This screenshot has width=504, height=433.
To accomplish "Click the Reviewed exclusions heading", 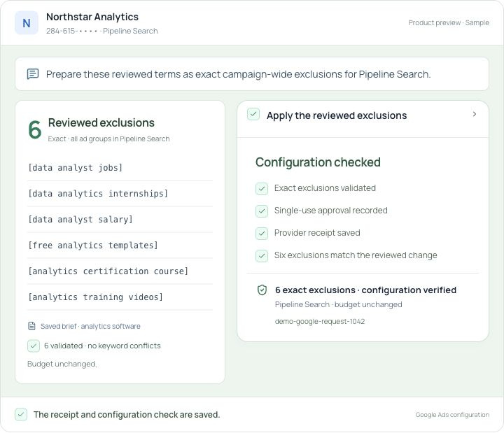I will click(101, 122).
